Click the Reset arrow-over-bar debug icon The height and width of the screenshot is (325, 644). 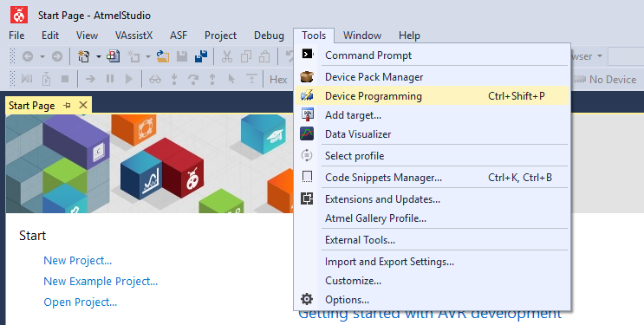click(x=251, y=79)
